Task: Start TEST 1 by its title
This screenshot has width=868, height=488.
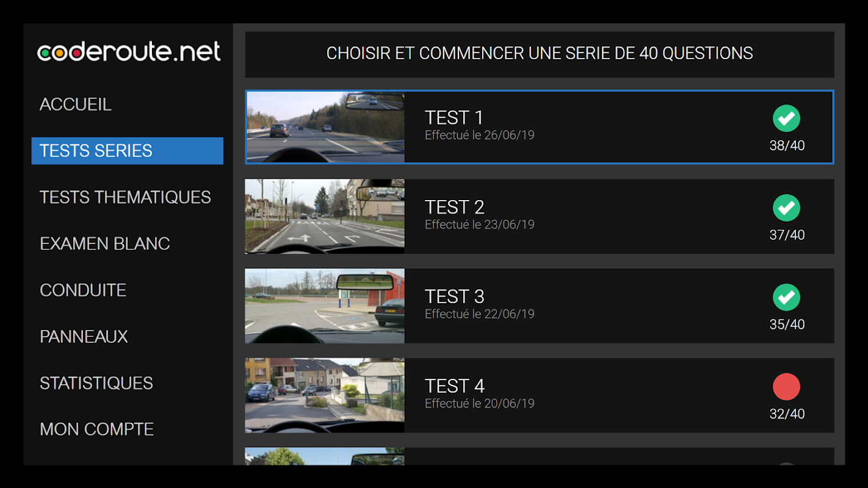Action: [454, 117]
